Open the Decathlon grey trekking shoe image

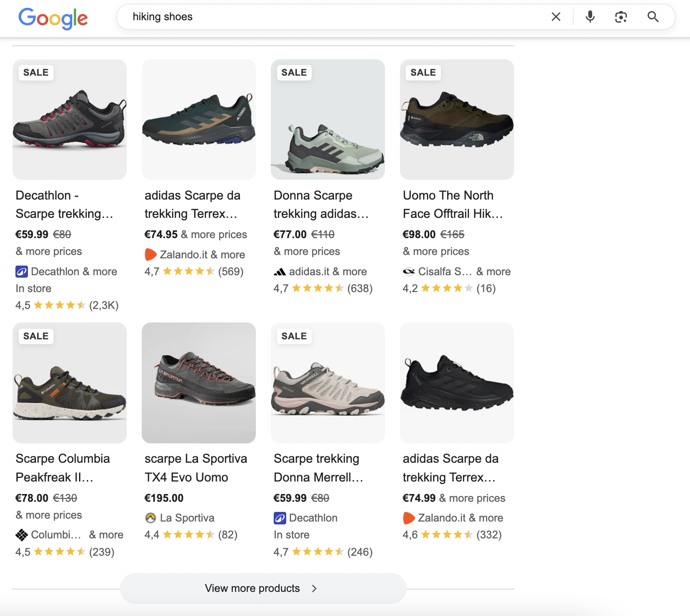[x=69, y=120]
